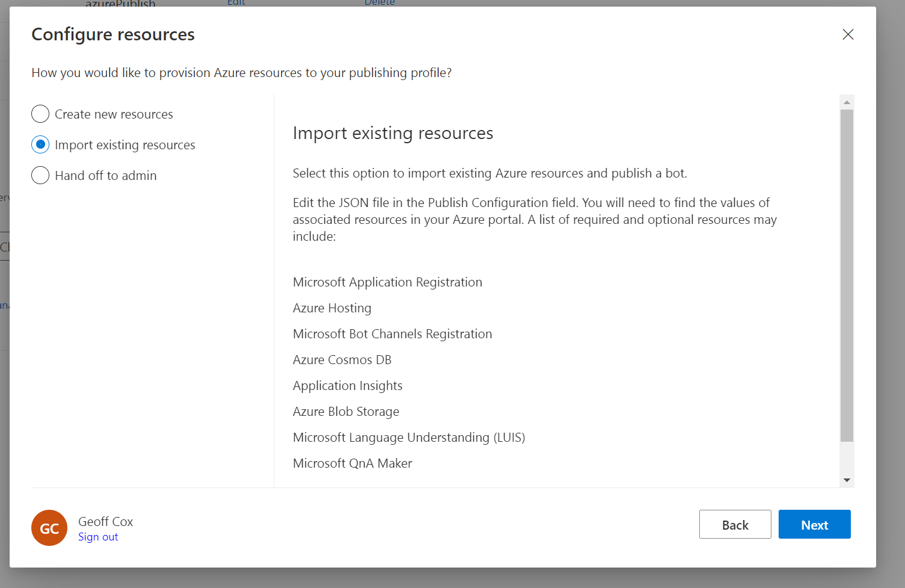Click Application Insights in the resource list

[x=347, y=386]
